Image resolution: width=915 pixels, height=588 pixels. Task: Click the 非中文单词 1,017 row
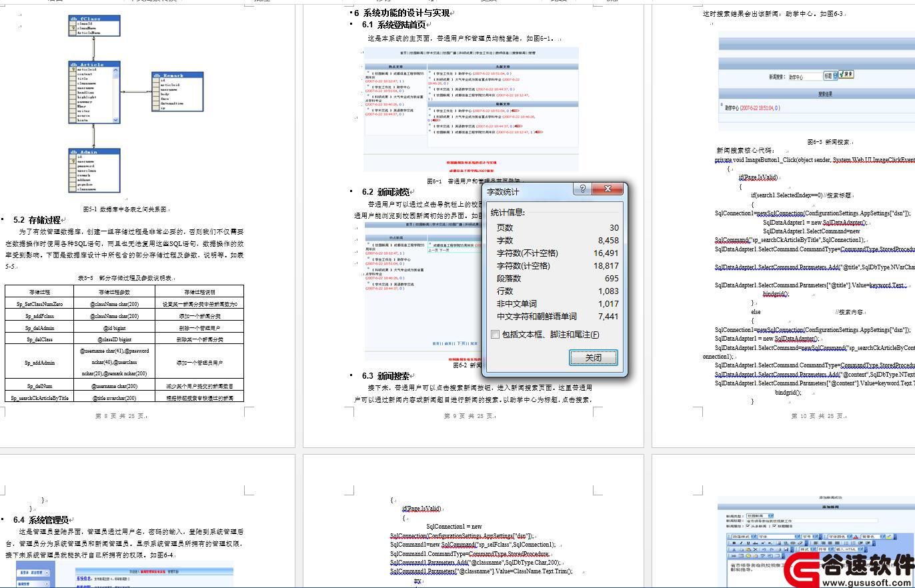[558, 303]
